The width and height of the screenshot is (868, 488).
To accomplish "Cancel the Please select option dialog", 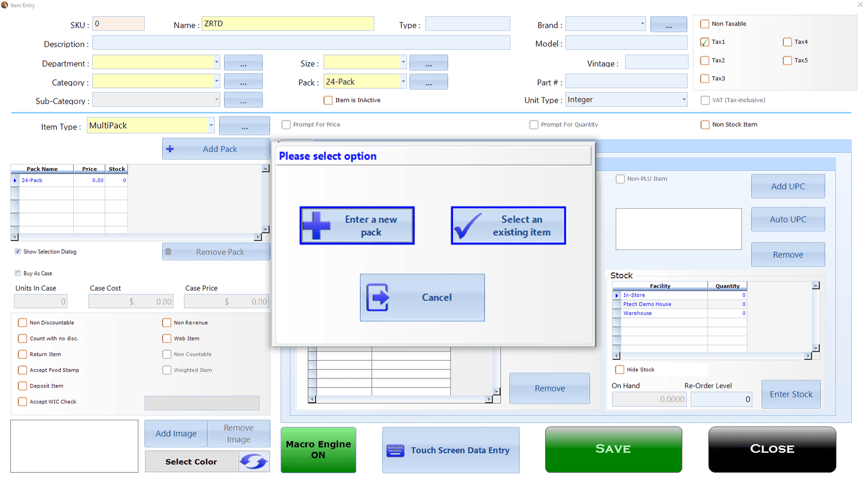I will point(422,297).
